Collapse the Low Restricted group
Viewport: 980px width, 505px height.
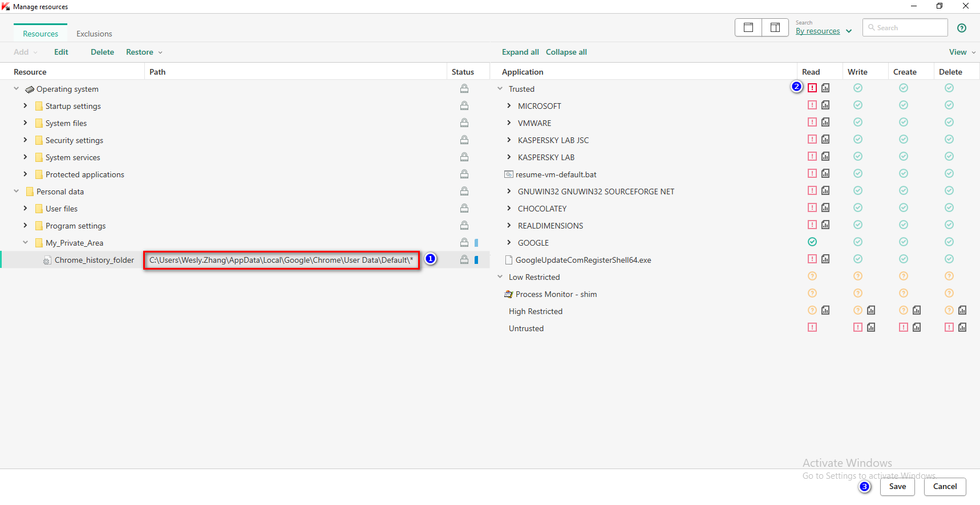pos(500,276)
